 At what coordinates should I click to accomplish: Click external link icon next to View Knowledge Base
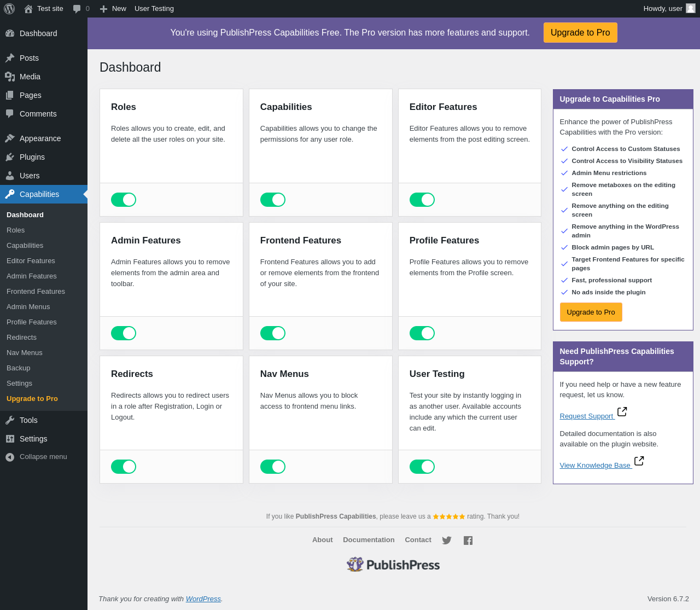(639, 461)
